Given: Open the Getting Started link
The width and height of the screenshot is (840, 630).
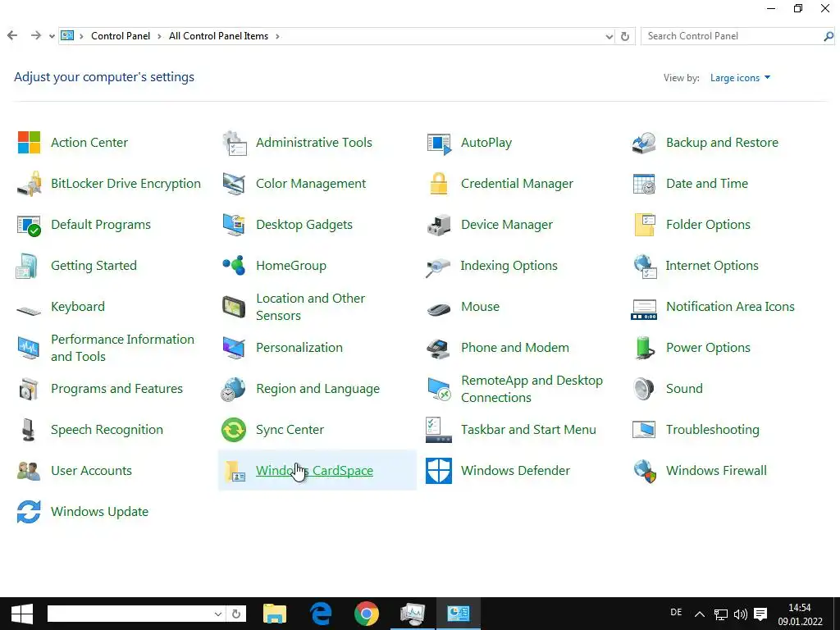Looking at the screenshot, I should (x=94, y=266).
